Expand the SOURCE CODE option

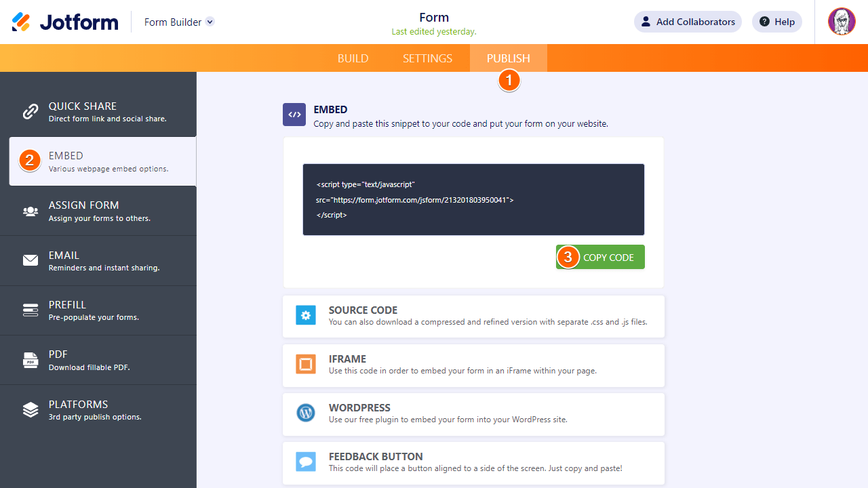pos(473,316)
